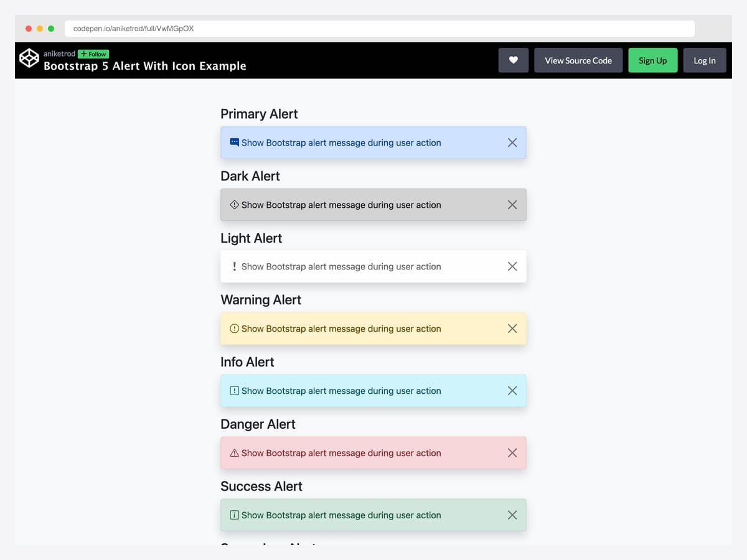Follow the author aniketrod
Screen dimensions: 747x560
point(93,54)
